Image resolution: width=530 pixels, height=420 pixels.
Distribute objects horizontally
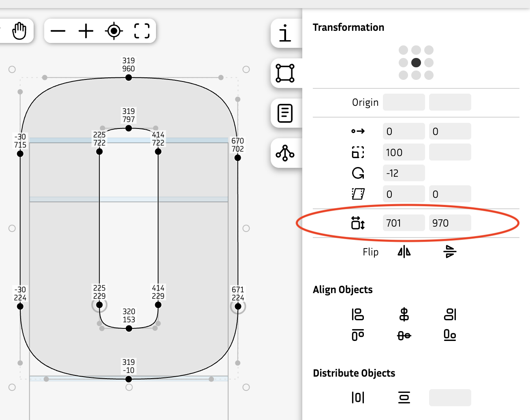pyautogui.click(x=358, y=398)
